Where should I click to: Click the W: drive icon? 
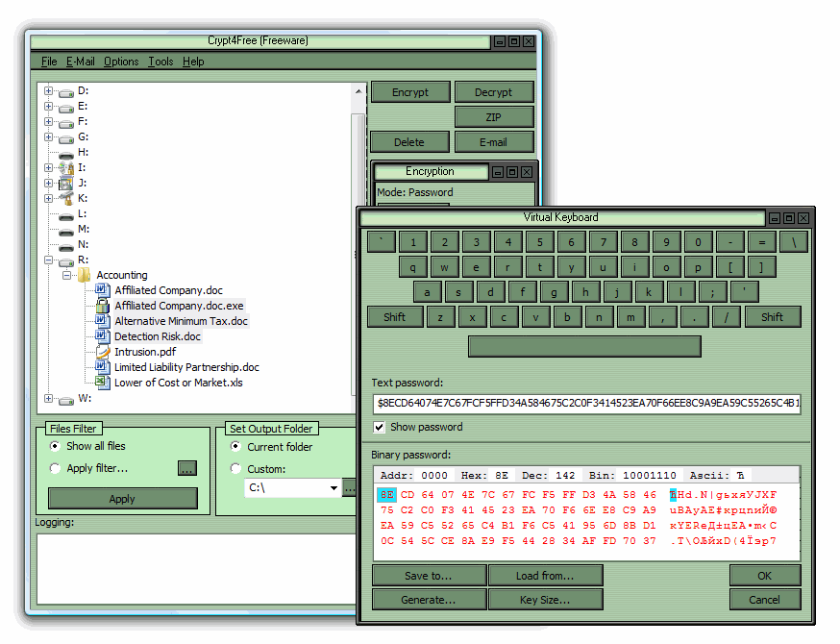[66, 400]
